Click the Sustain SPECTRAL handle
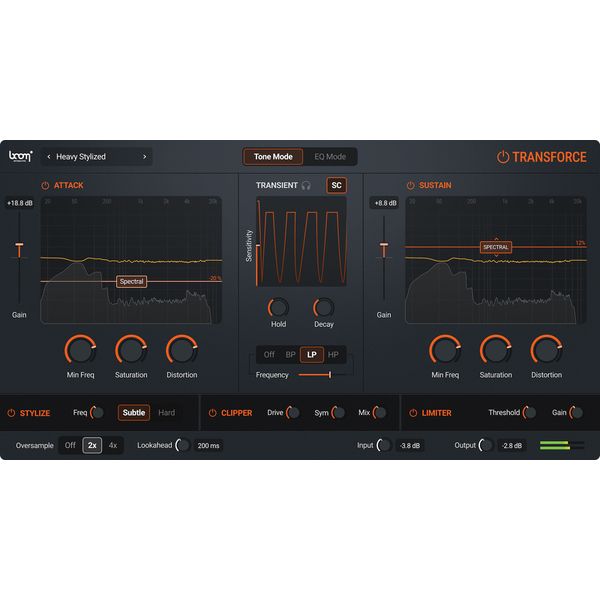This screenshot has height=600, width=600. tap(496, 247)
